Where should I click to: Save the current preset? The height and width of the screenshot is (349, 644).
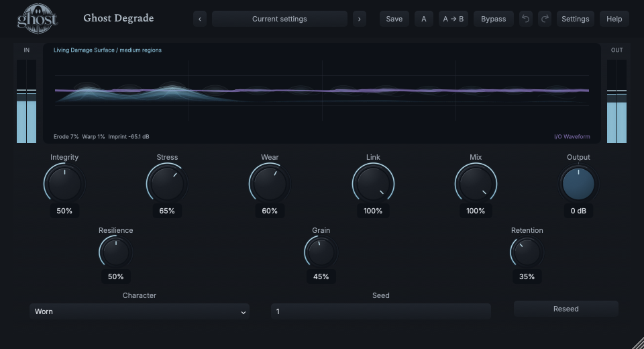point(394,19)
